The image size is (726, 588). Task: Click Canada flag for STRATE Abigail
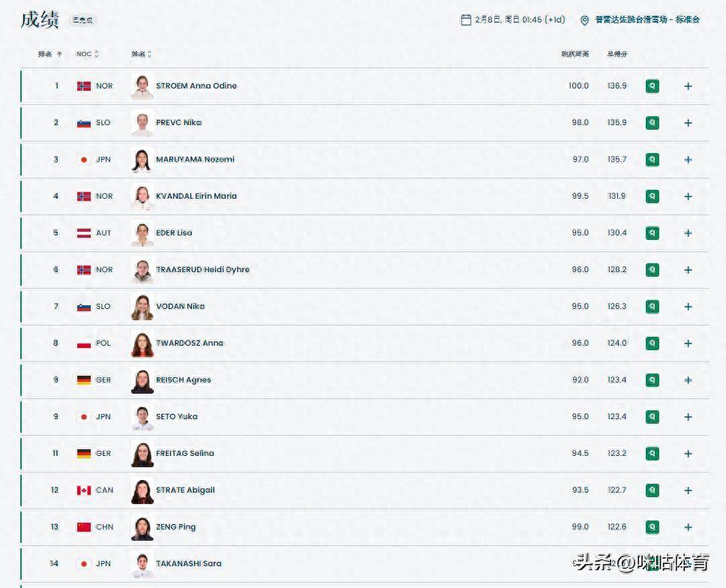pos(84,490)
